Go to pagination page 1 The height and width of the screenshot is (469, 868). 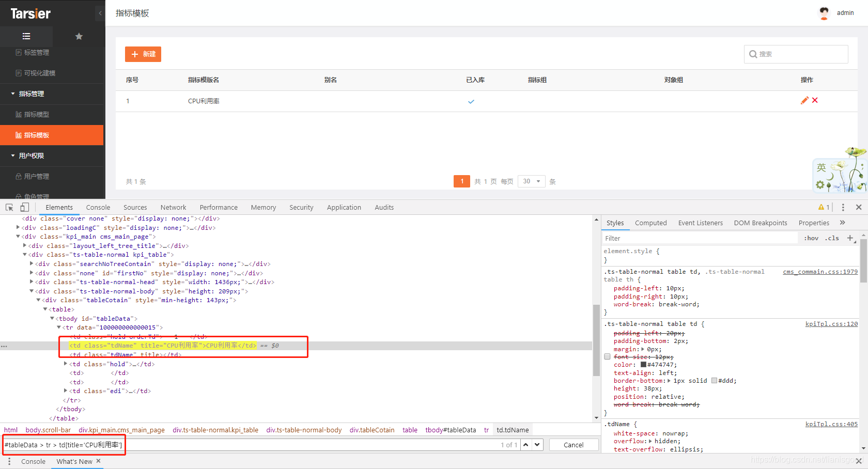(x=462, y=181)
